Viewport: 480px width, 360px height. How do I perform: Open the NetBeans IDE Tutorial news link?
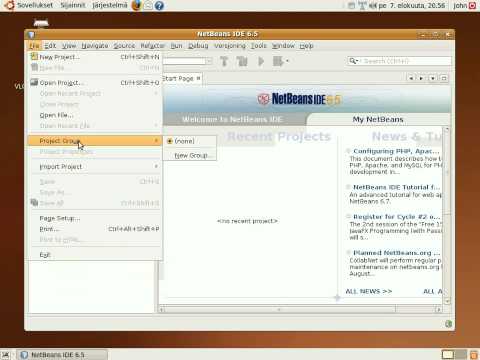(396, 187)
